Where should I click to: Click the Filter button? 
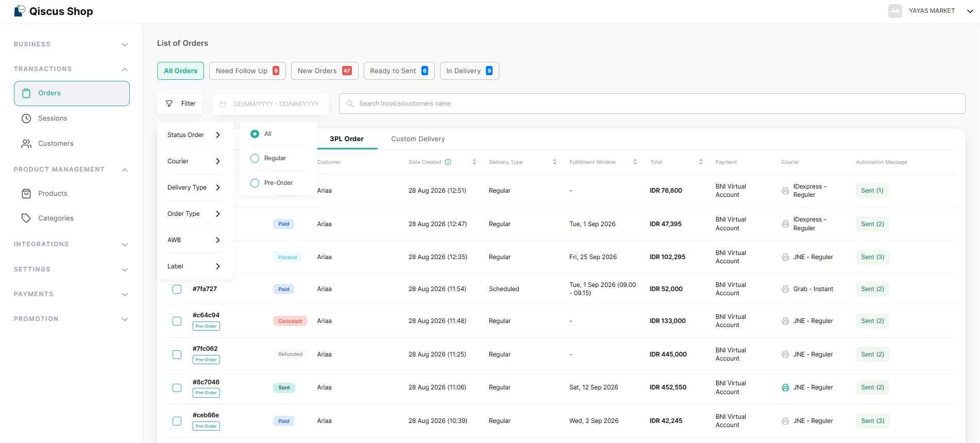(x=180, y=104)
